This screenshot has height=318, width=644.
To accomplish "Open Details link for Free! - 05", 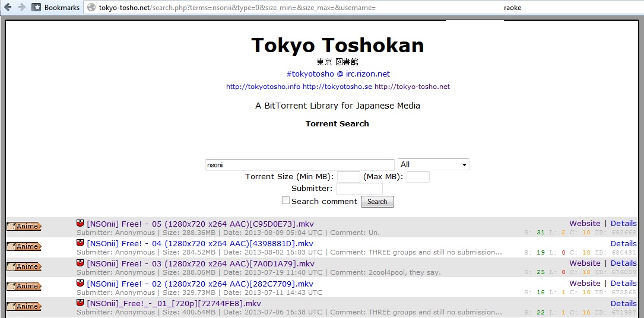I will coord(623,223).
